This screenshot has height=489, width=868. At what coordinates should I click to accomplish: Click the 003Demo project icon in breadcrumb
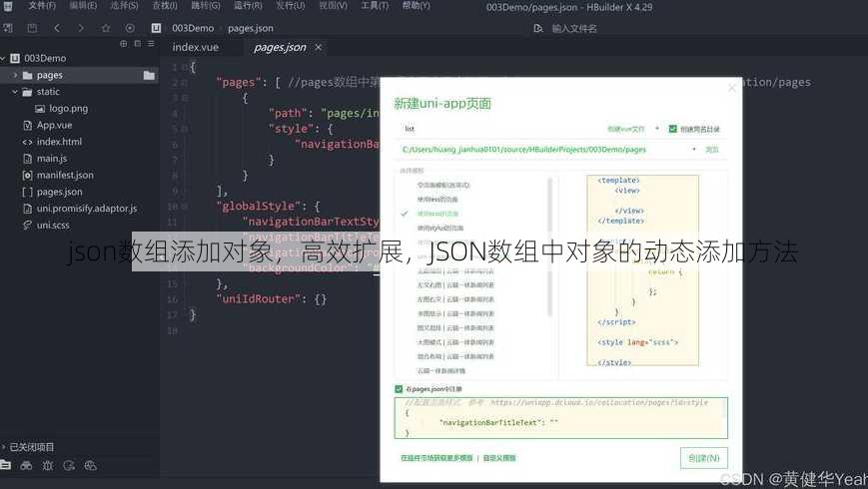[156, 28]
